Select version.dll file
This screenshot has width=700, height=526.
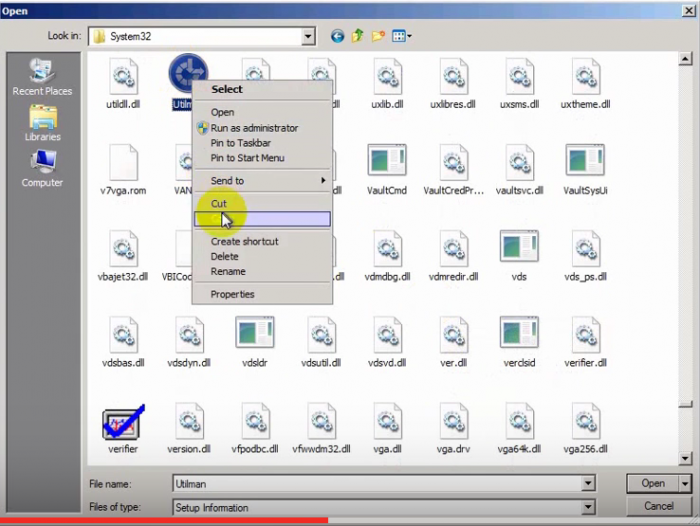click(189, 429)
